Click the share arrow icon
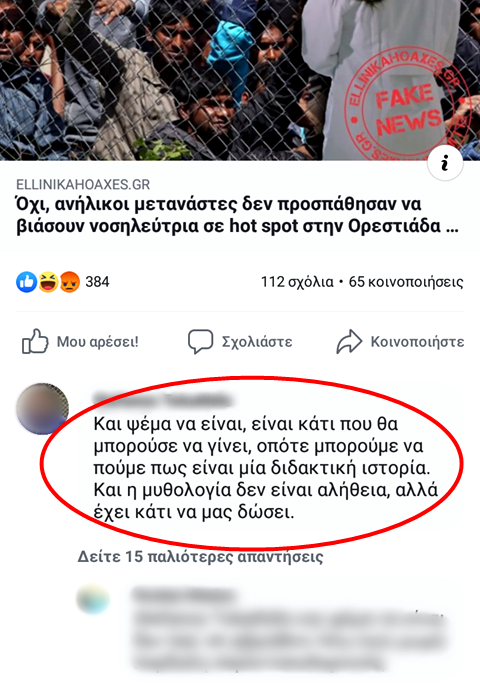The height and width of the screenshot is (686, 480). (x=349, y=341)
